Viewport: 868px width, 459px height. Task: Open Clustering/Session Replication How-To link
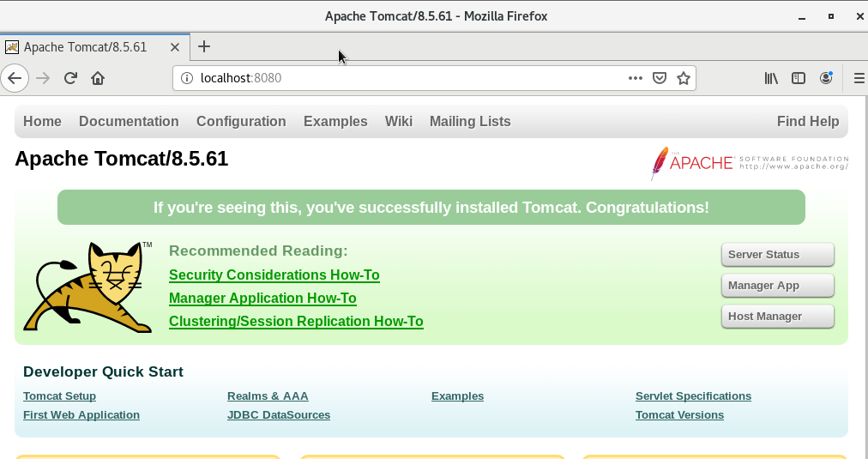(x=296, y=322)
